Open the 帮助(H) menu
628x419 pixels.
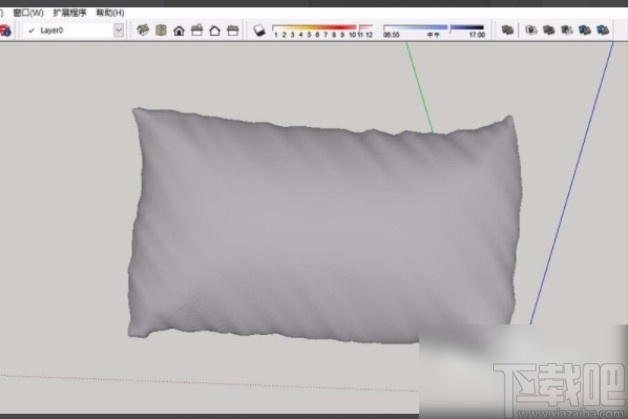point(110,12)
